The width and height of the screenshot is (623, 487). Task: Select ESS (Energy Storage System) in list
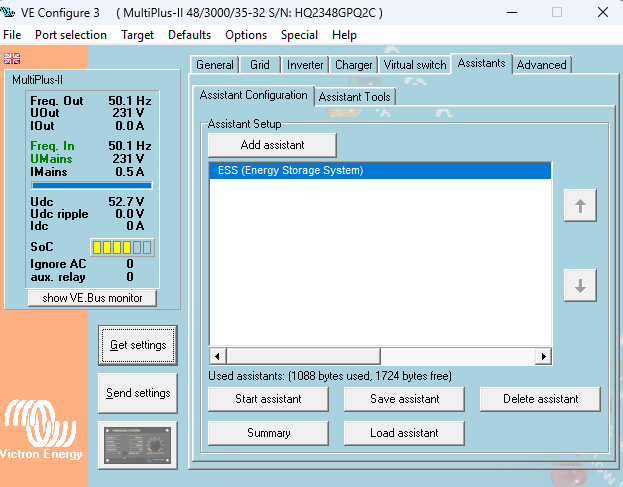point(380,170)
